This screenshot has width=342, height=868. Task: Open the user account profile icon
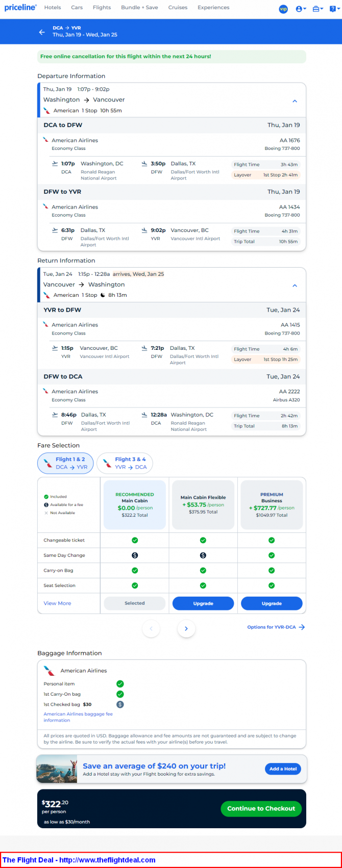coord(301,9)
